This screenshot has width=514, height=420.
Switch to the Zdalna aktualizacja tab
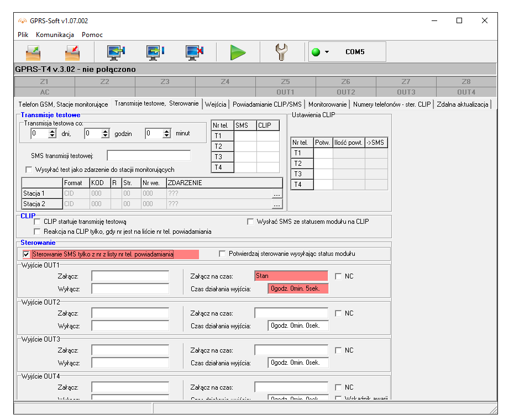(x=463, y=104)
